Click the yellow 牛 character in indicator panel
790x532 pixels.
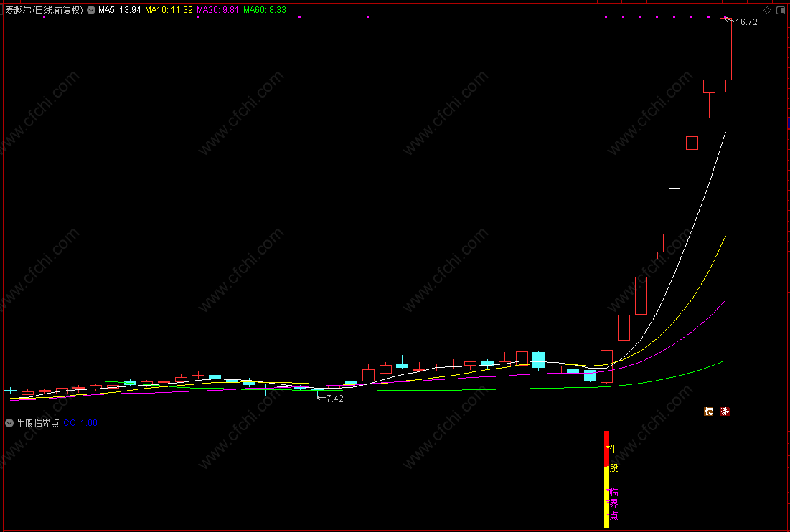[613, 448]
